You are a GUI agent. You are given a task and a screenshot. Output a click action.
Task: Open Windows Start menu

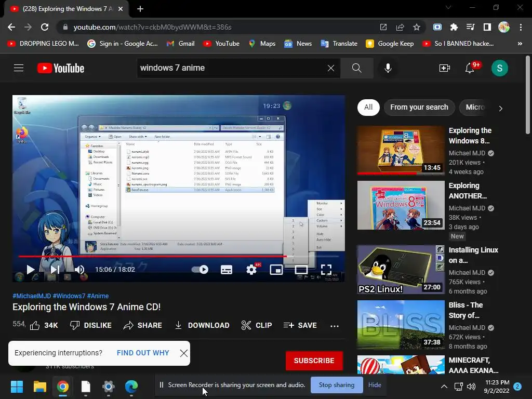[17, 387]
